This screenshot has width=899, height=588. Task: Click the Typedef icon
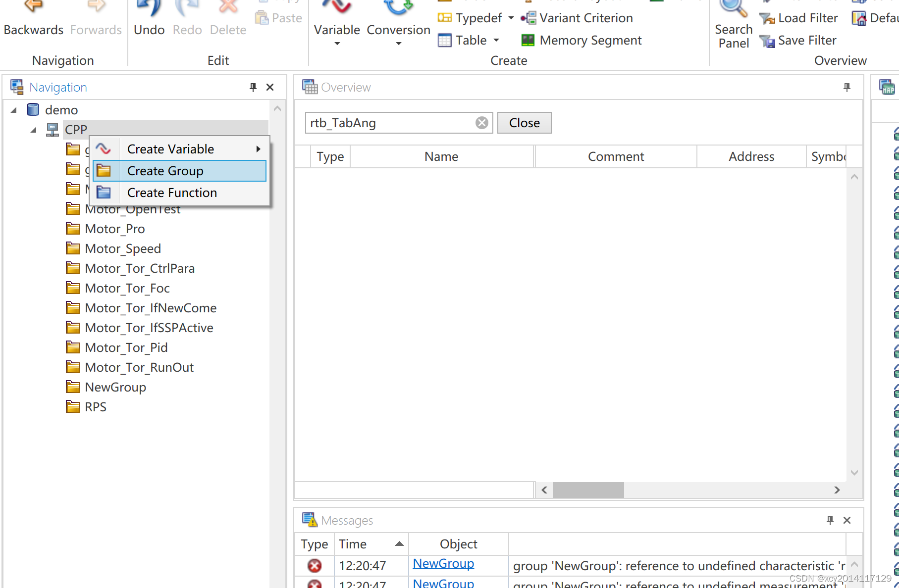[x=445, y=18]
